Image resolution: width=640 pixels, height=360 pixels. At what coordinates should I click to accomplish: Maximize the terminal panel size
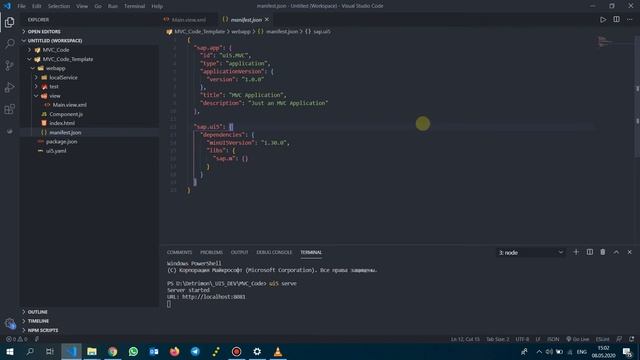coord(616,252)
